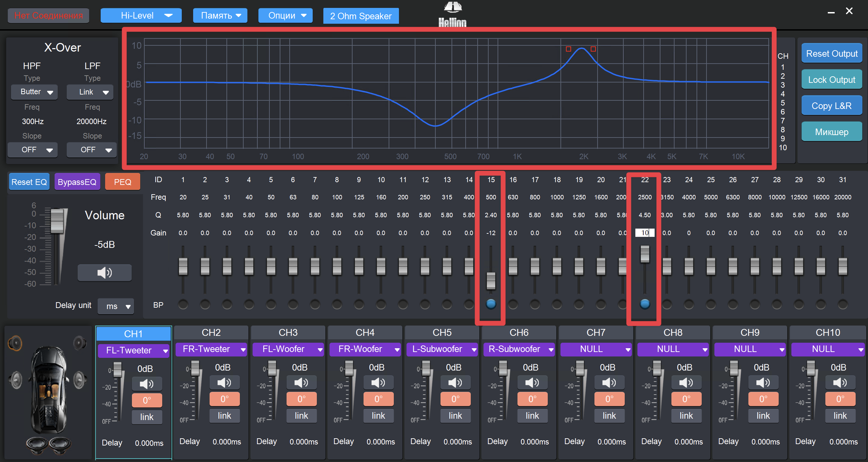The width and height of the screenshot is (868, 462).
Task: Click front-left tweeter speaker on car diagram
Action: click(15, 343)
